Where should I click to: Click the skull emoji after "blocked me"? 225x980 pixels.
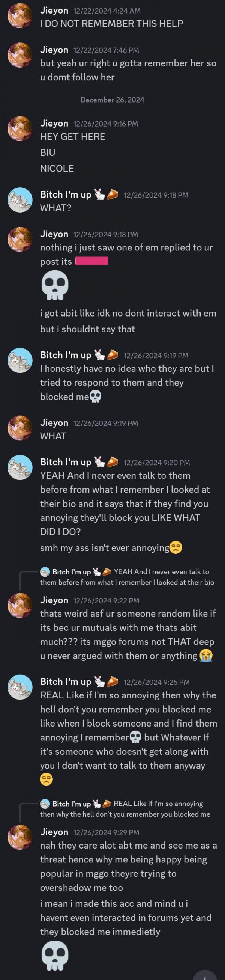(x=95, y=397)
